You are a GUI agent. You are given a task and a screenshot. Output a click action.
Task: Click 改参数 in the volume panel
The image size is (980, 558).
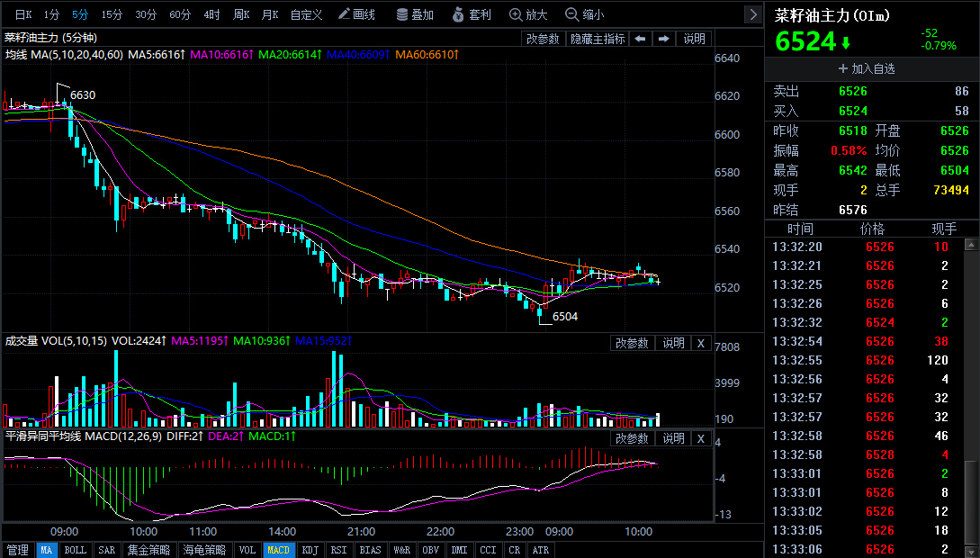(632, 343)
